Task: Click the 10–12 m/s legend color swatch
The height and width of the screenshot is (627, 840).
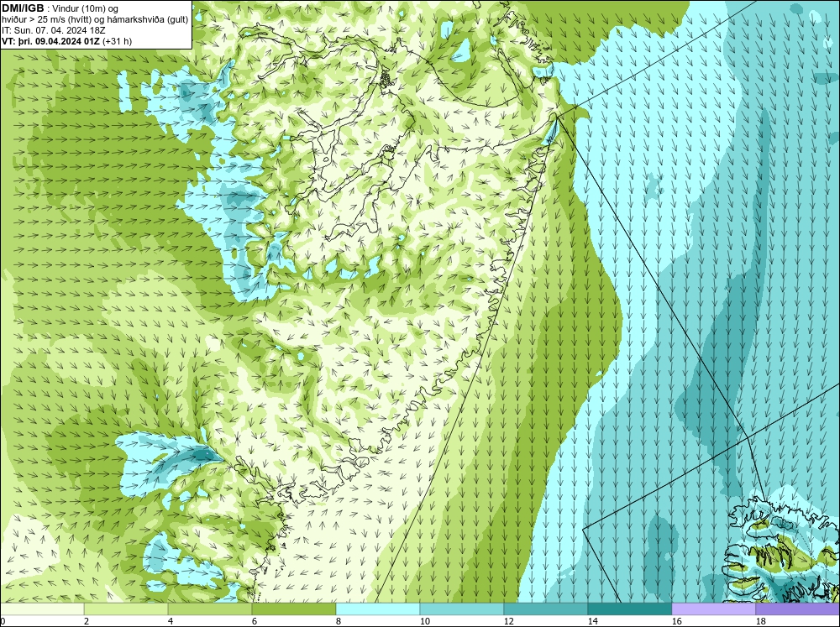Action: (x=462, y=609)
